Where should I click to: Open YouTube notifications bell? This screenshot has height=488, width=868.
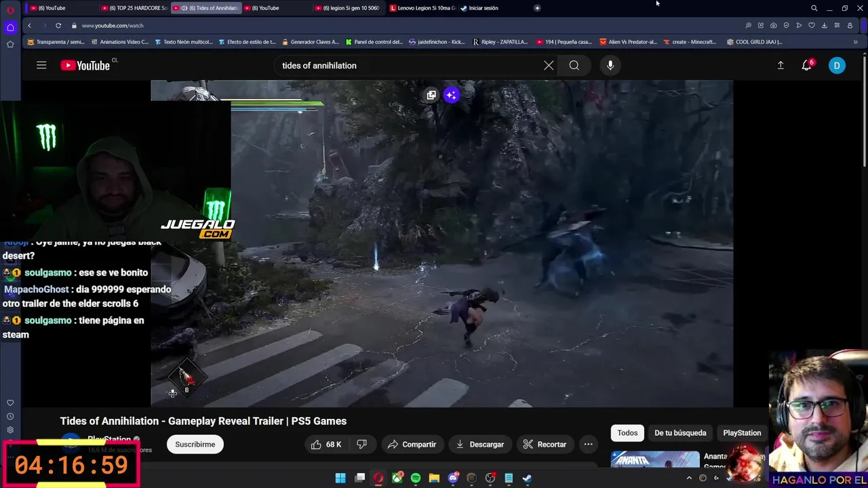click(807, 66)
